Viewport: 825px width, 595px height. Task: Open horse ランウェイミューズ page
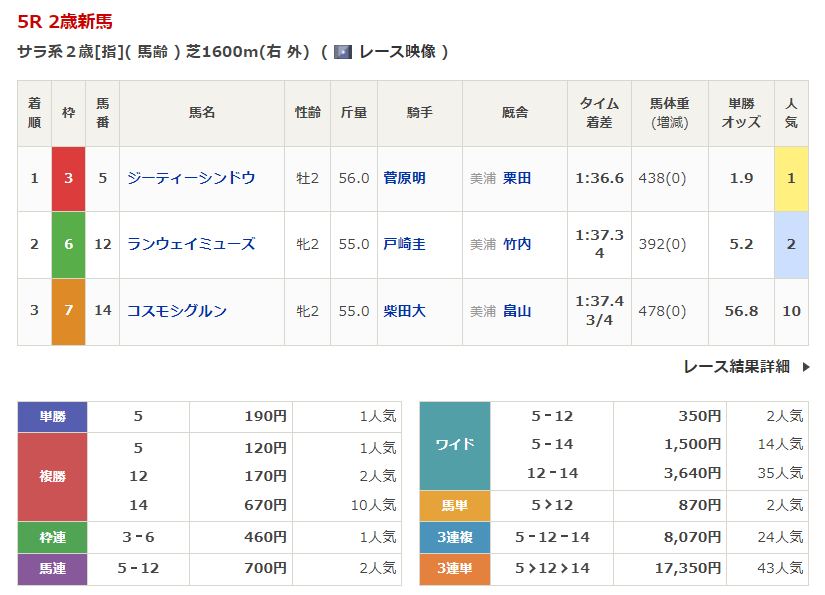tap(191, 244)
